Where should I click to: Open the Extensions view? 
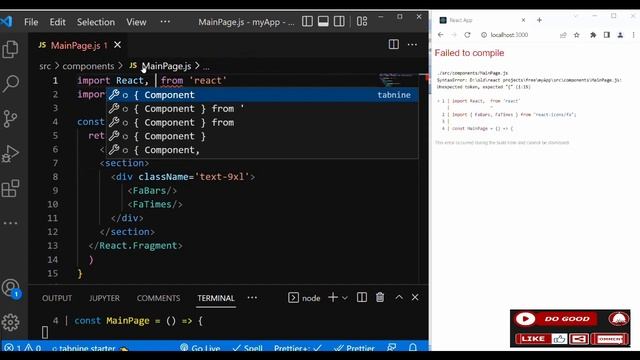(x=10, y=189)
